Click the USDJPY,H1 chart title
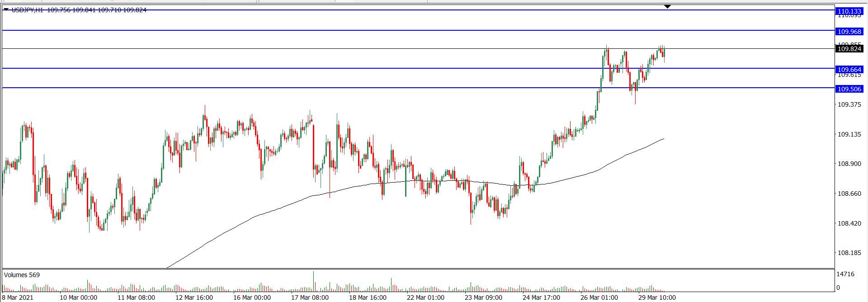 point(28,10)
